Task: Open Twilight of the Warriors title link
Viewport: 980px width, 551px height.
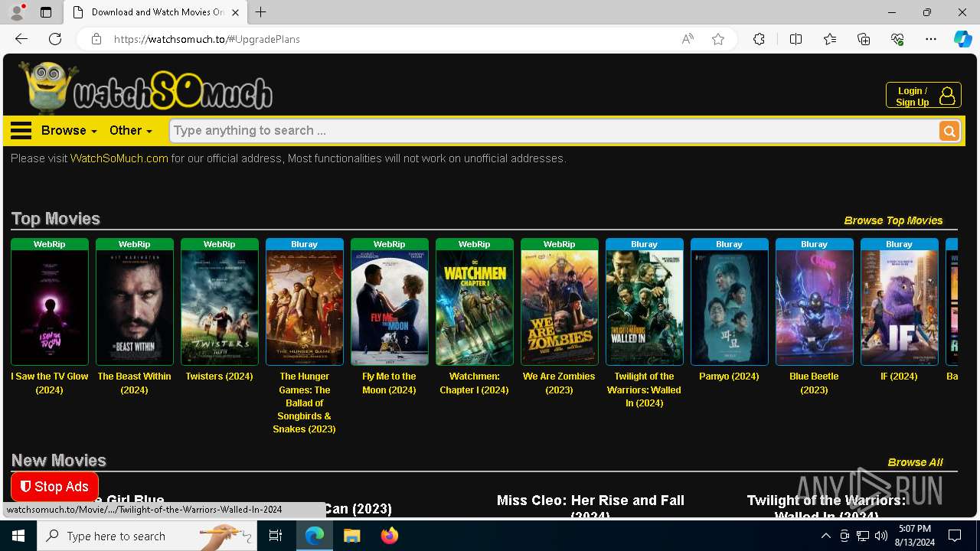Action: (x=644, y=390)
